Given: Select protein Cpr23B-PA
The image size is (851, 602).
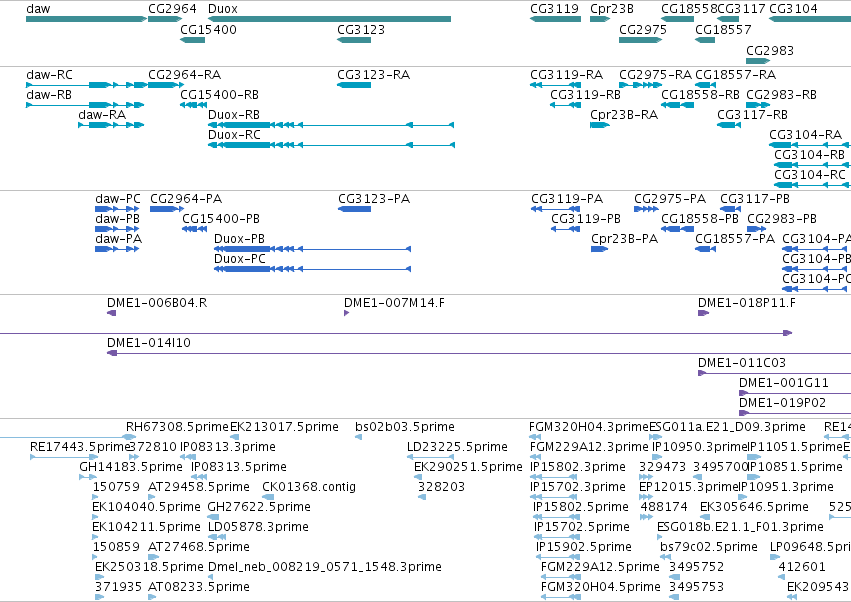Looking at the screenshot, I should [599, 249].
